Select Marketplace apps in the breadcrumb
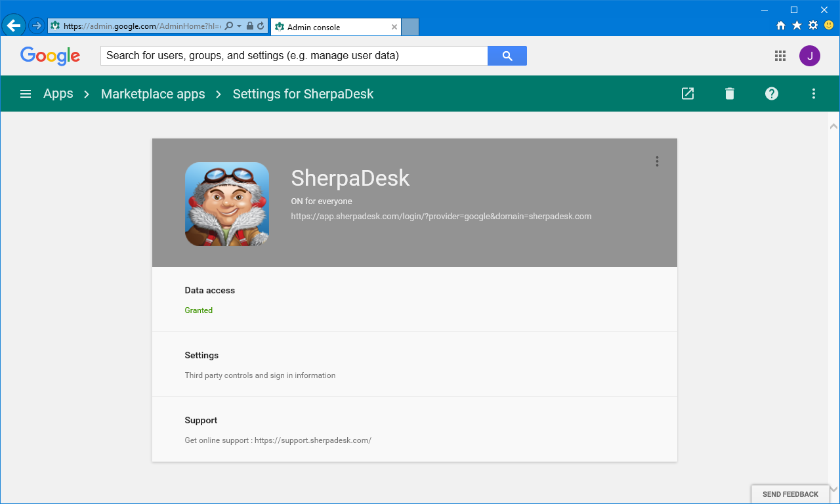This screenshot has width=840, height=504. coord(153,93)
